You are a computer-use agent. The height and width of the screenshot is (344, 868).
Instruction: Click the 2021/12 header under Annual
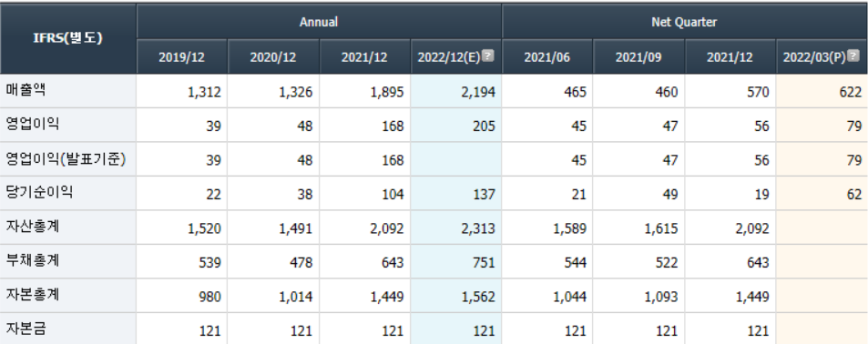point(364,57)
